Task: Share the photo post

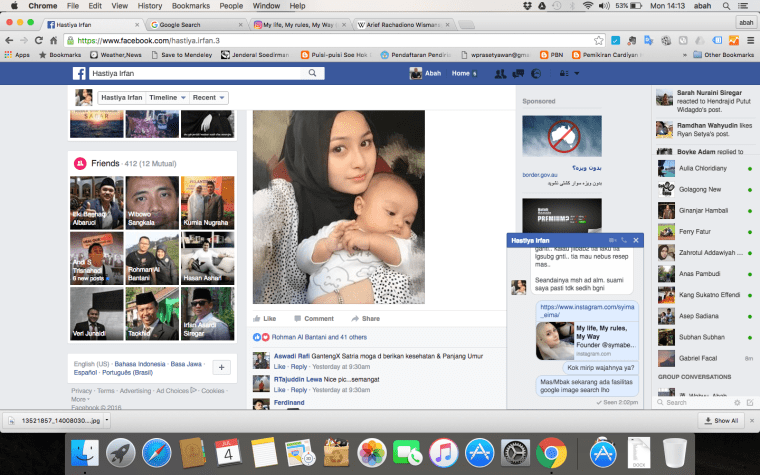Action: tap(366, 318)
